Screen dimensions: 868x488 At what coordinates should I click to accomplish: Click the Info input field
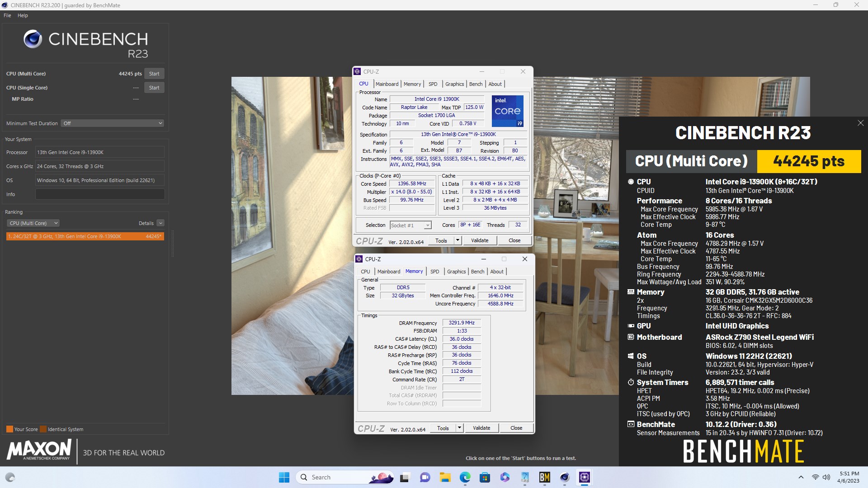pos(100,194)
